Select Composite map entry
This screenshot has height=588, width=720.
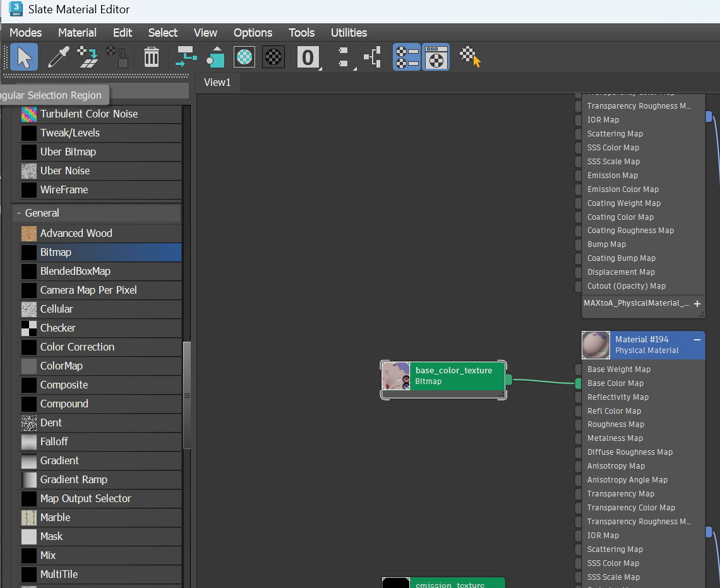pos(100,385)
